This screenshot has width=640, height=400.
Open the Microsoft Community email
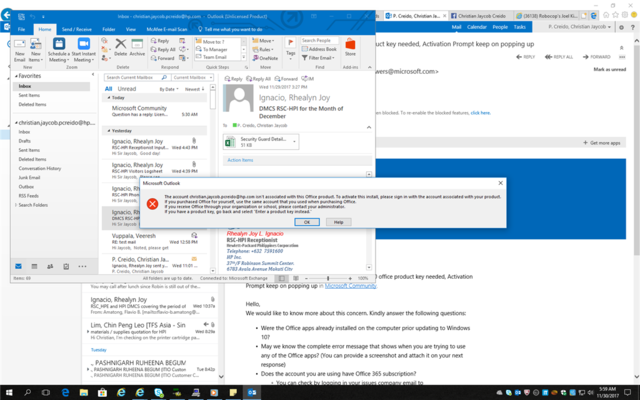(x=155, y=111)
